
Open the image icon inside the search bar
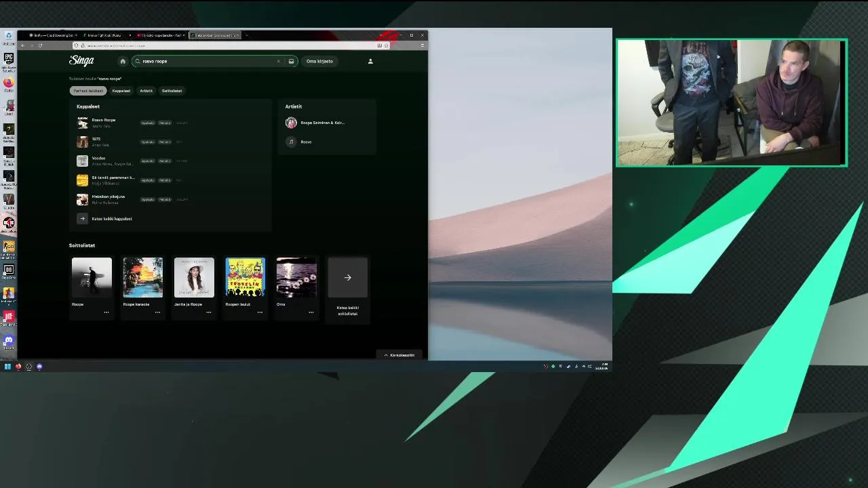[x=291, y=61]
